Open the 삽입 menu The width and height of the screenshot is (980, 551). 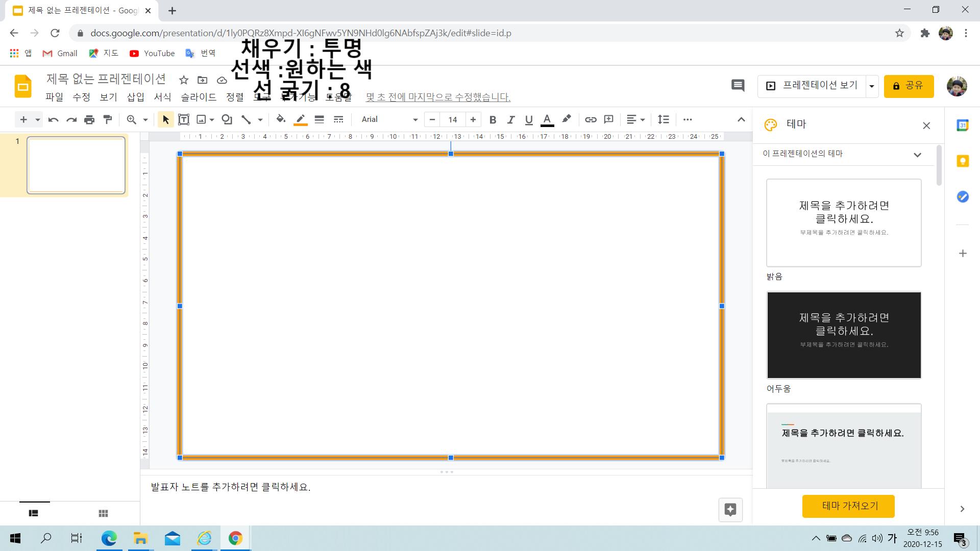coord(135,97)
